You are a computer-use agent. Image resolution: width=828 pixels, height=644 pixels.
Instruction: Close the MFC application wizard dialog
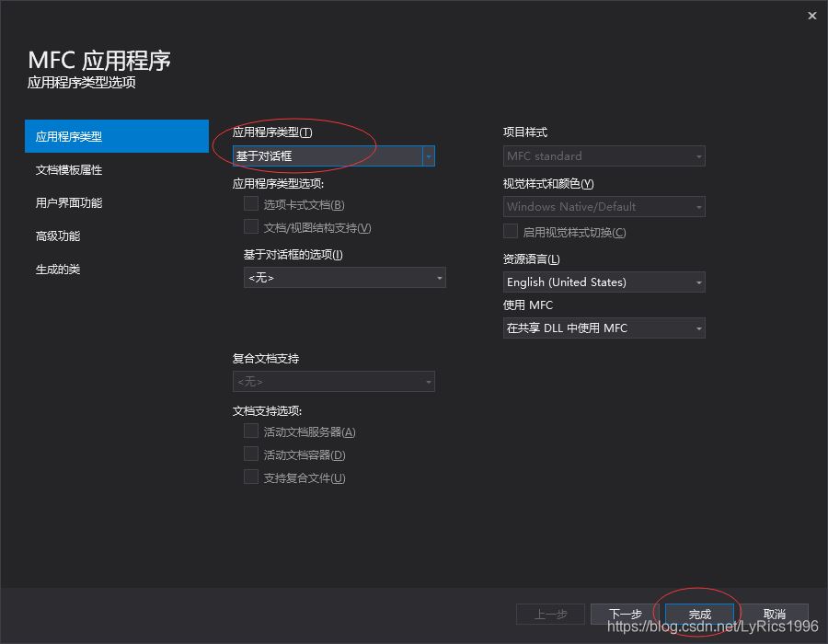[x=811, y=16]
